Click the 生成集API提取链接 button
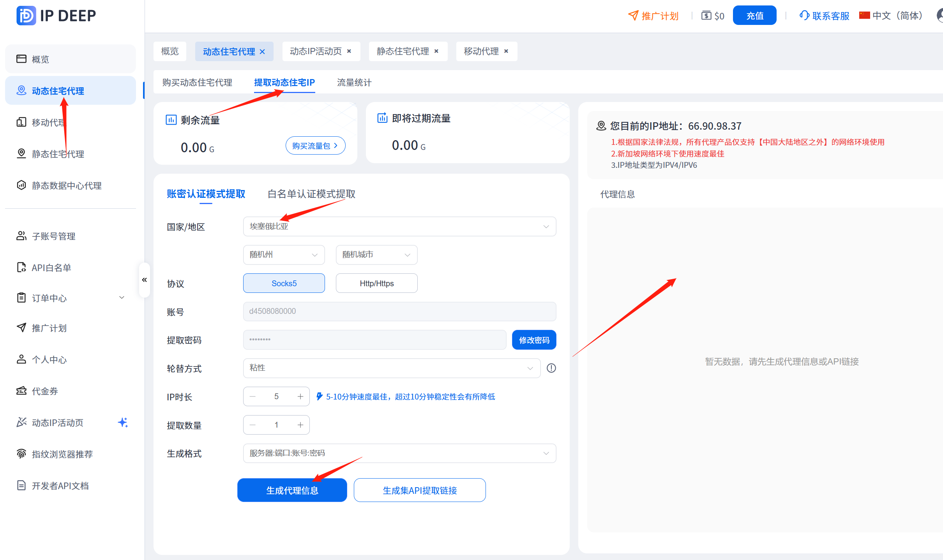The height and width of the screenshot is (560, 943). (420, 490)
